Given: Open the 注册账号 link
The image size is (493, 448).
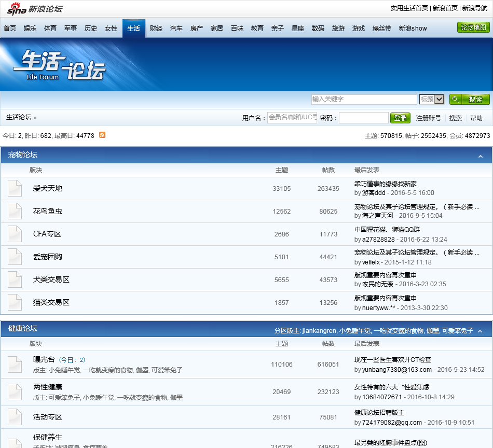Looking at the screenshot, I should click(x=428, y=118).
